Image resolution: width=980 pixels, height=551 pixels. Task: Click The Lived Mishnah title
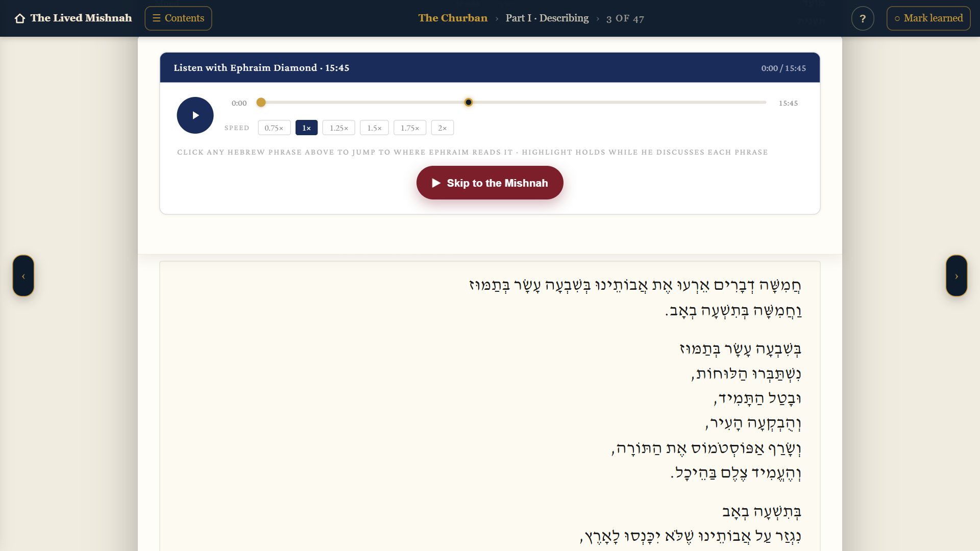[x=81, y=18]
